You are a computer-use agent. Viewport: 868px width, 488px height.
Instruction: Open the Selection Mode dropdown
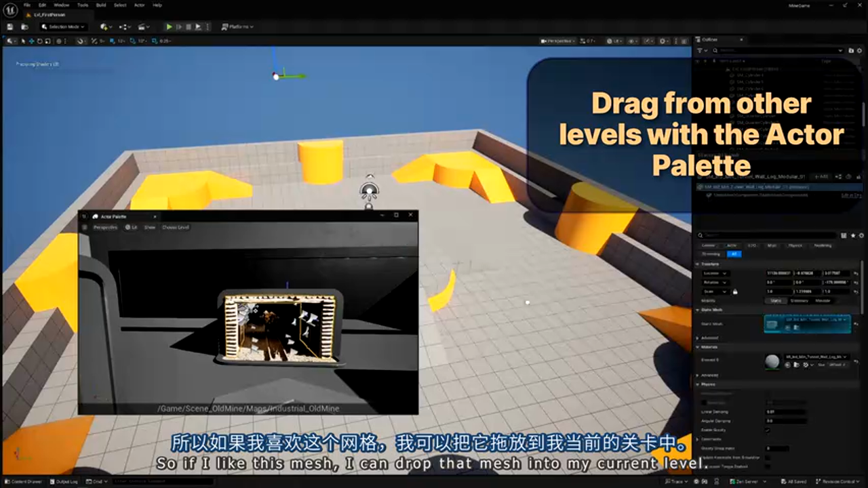62,26
